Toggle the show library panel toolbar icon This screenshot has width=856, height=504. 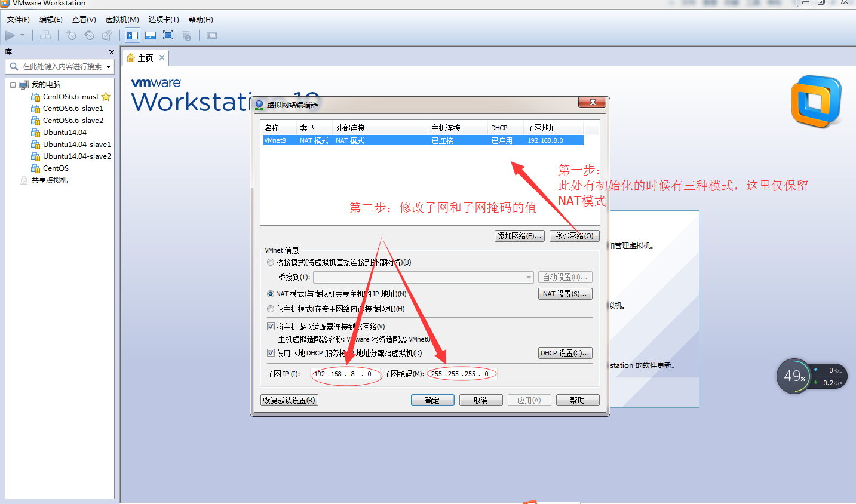click(x=133, y=35)
